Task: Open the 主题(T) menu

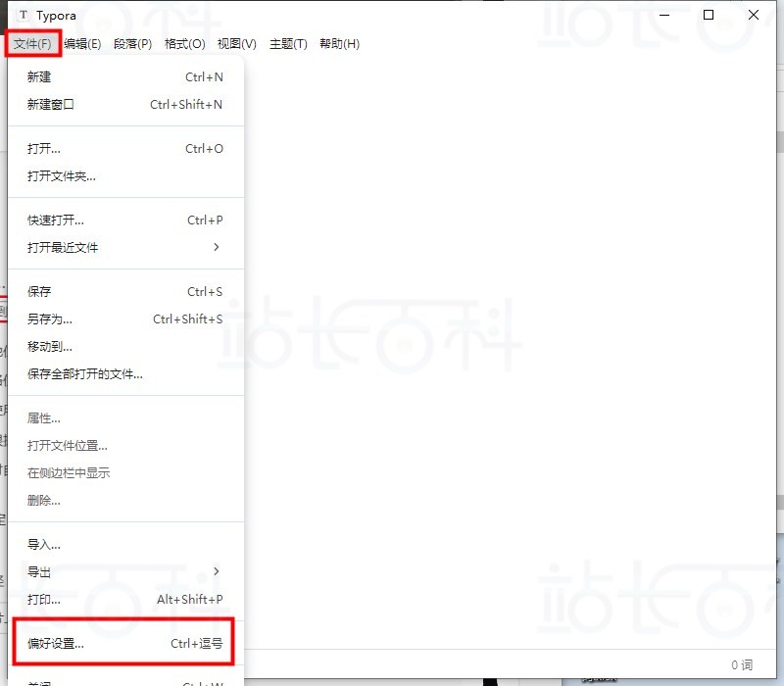Action: click(288, 43)
